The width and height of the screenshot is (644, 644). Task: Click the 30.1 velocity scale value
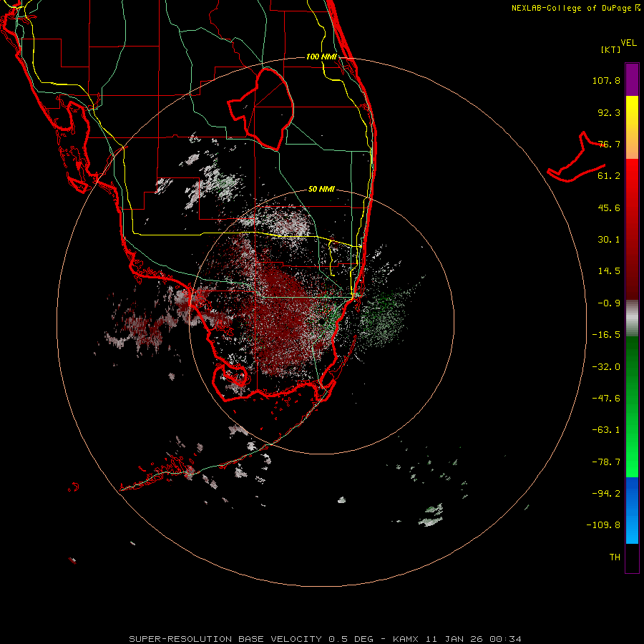pos(609,240)
